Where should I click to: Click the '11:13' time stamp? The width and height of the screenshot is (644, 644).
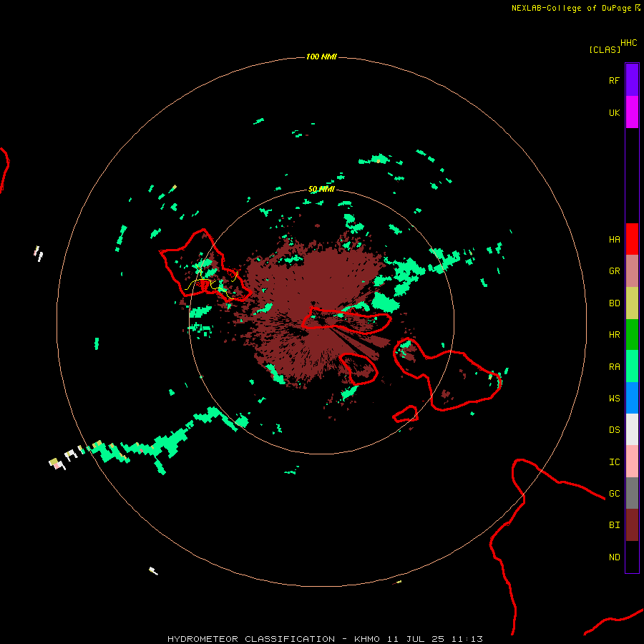click(467, 639)
